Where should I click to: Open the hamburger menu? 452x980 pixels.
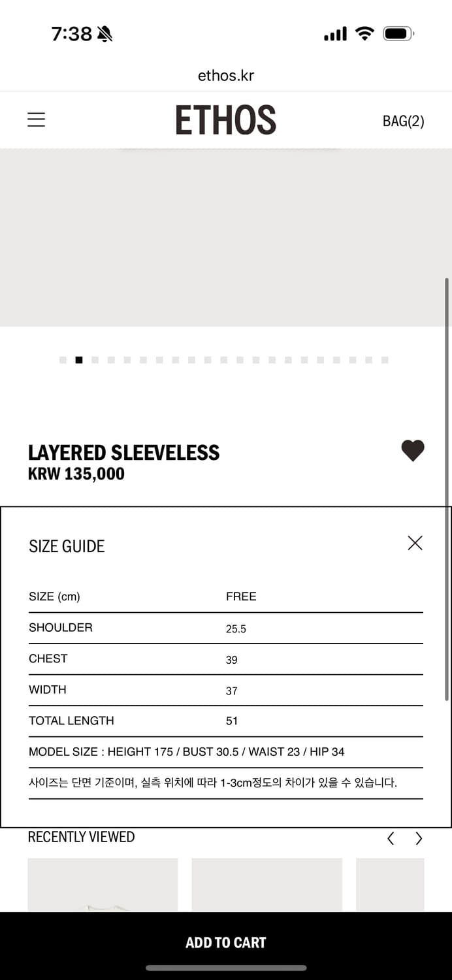coord(36,120)
